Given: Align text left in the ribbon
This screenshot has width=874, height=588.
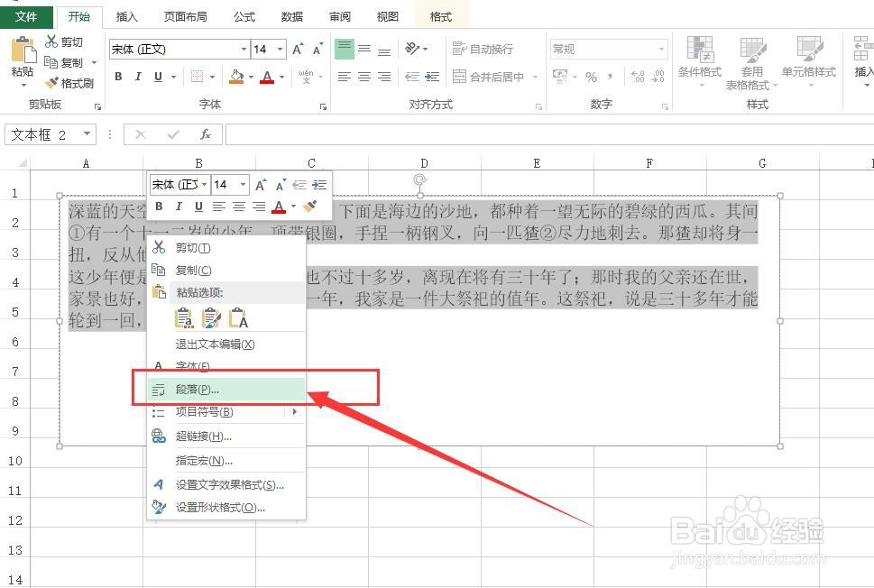Looking at the screenshot, I should 345,77.
